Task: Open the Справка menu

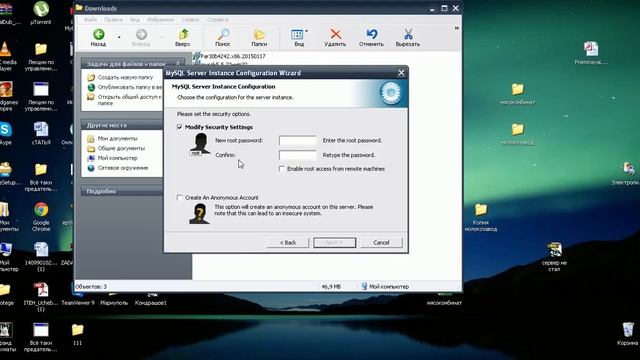Action: point(218,20)
